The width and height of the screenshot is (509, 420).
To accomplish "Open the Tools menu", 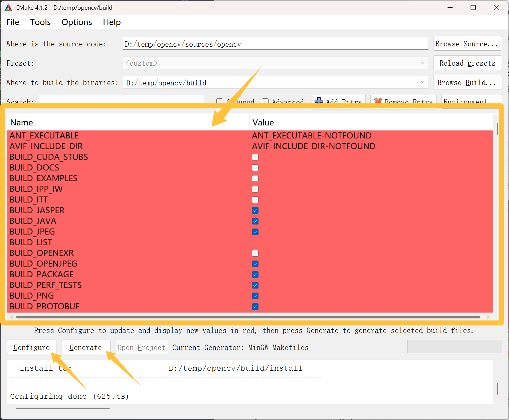I will pyautogui.click(x=40, y=22).
